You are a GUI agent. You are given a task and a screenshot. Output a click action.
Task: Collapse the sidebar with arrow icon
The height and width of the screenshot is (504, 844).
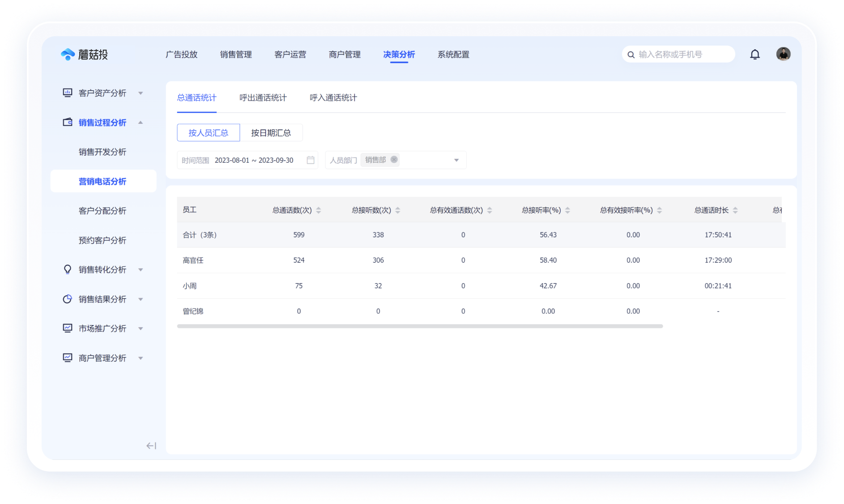pyautogui.click(x=151, y=445)
